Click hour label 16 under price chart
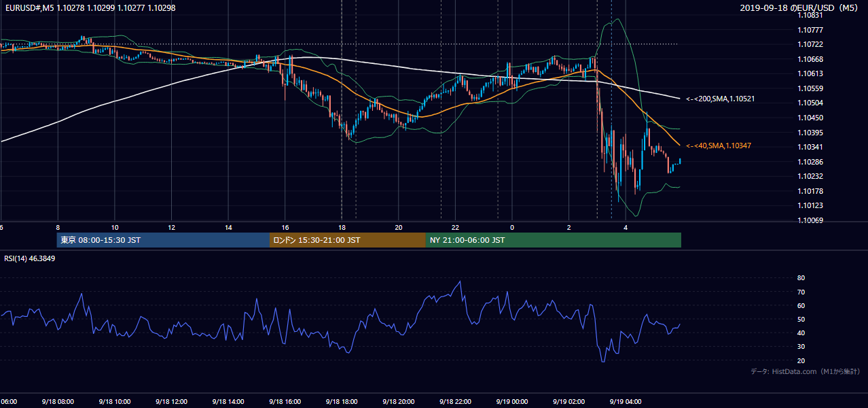This screenshot has width=868, height=408. tap(285, 227)
